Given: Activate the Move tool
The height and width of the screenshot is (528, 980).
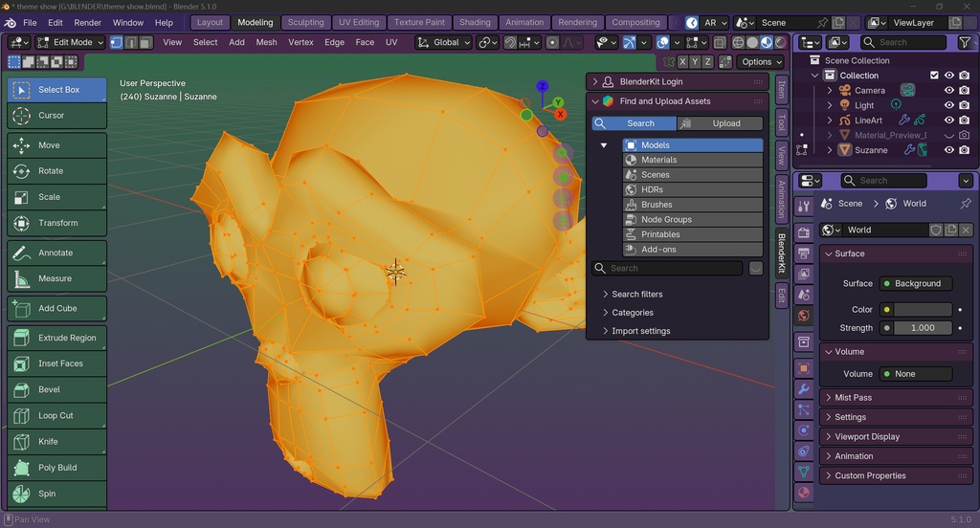Looking at the screenshot, I should (56, 145).
